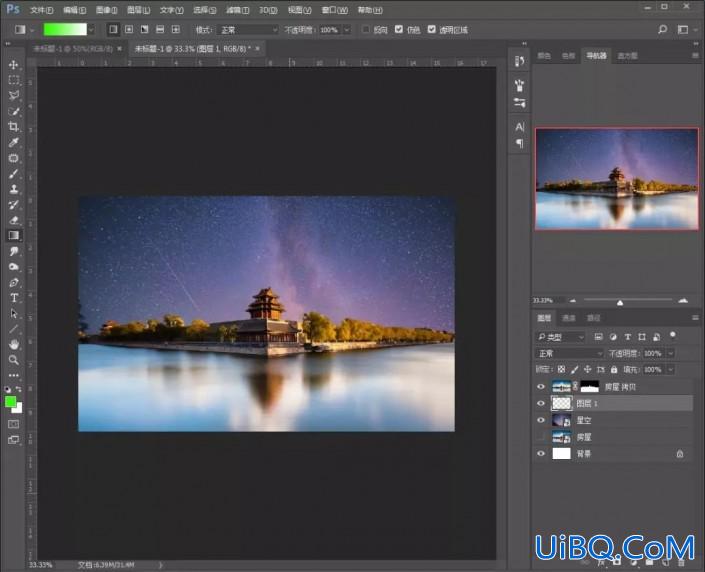Zoom in using the Navigator large-mountain button
The height and width of the screenshot is (572, 705).
(683, 300)
